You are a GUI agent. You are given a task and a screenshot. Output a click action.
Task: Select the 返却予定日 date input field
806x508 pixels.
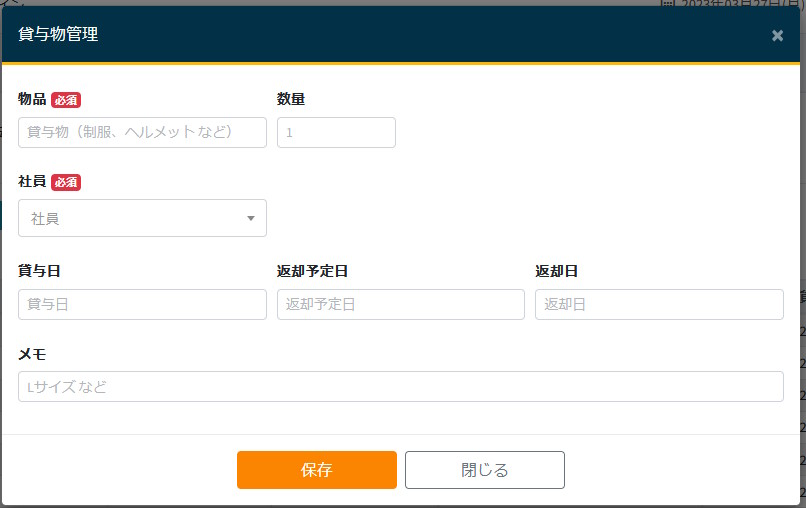[400, 304]
